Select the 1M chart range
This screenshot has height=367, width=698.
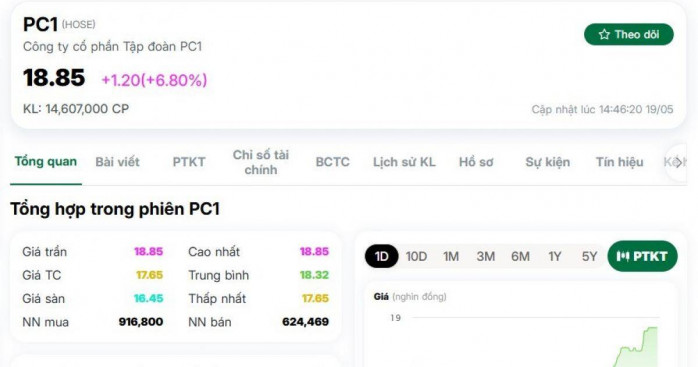(451, 256)
